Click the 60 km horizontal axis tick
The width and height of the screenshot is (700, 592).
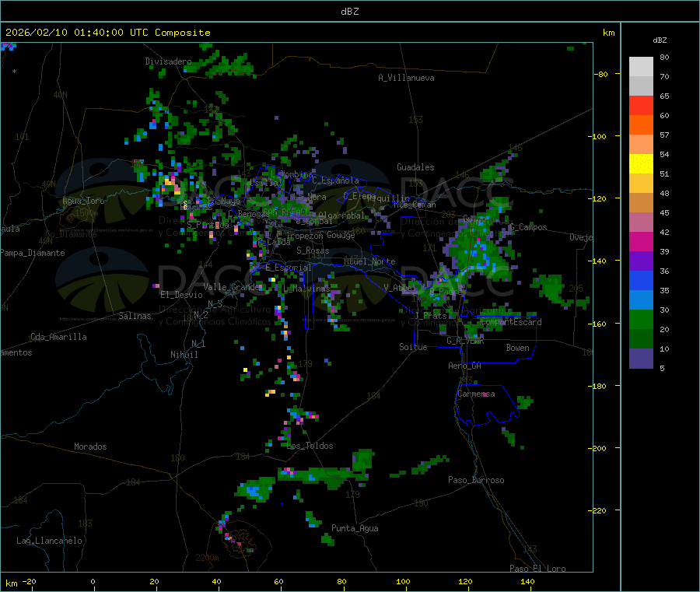(278, 581)
